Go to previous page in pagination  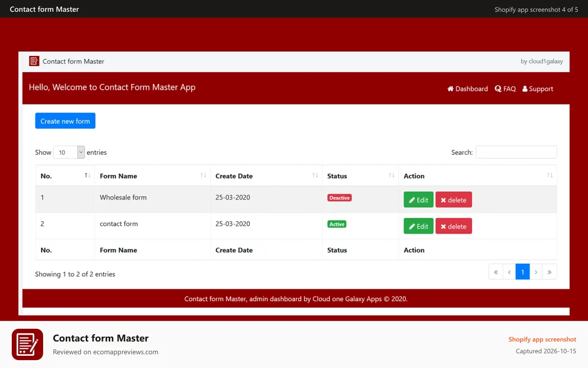(x=509, y=272)
